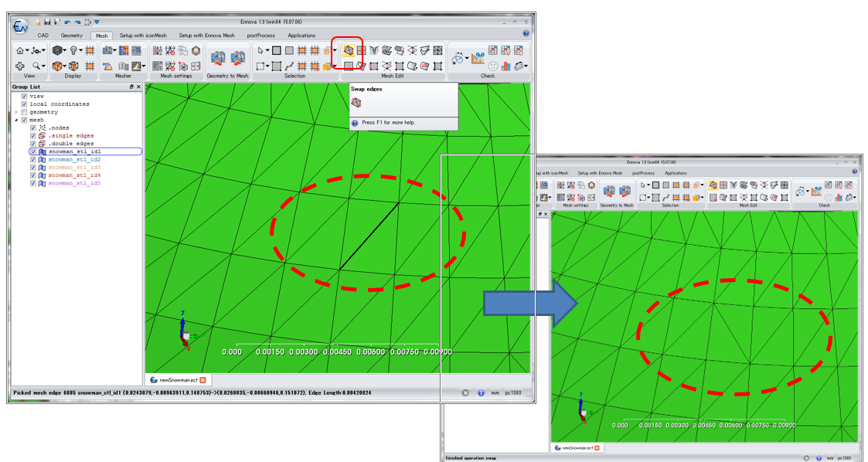The height and width of the screenshot is (462, 868).
Task: Click the blue help question mark icon
Action: pyautogui.click(x=526, y=34)
